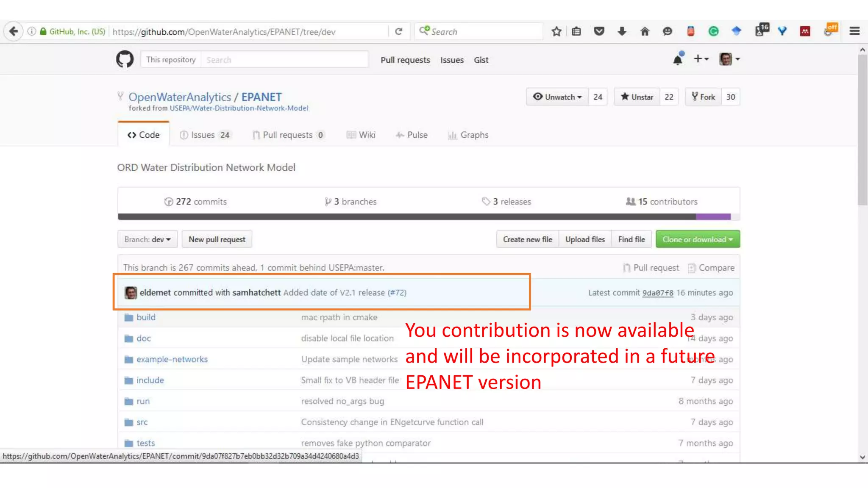This screenshot has height=488, width=868.
Task: Bookmark page with star icon
Action: click(x=556, y=31)
